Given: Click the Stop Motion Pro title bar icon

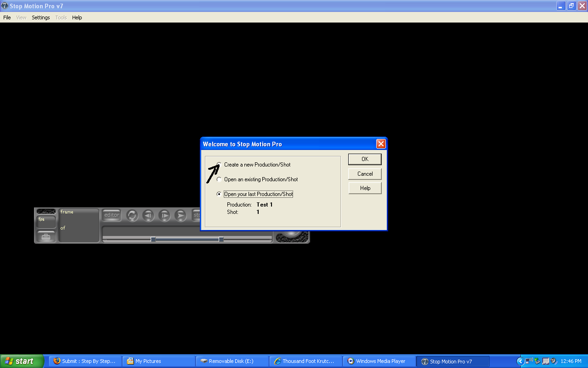Looking at the screenshot, I should coord(5,6).
